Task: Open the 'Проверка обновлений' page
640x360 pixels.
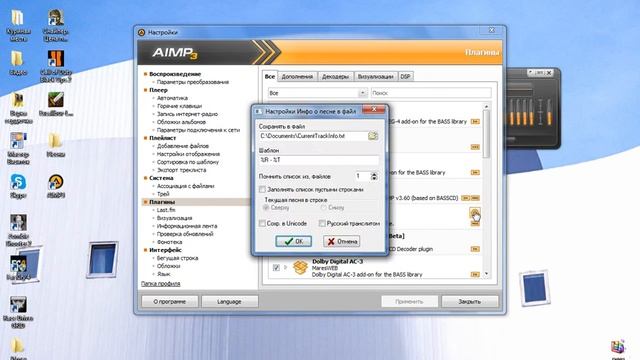Action: tap(185, 234)
